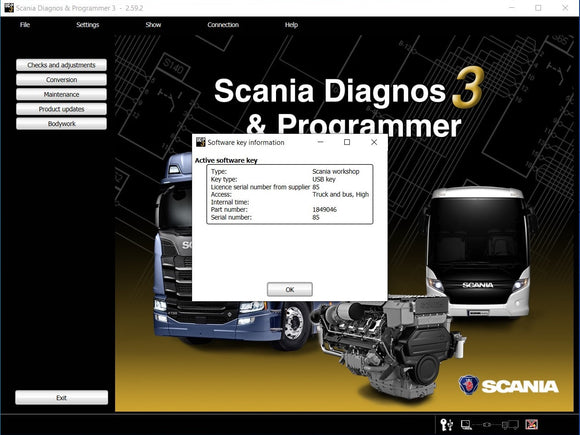Click the vehicle connection status icon
This screenshot has height=435, width=580.
(510, 425)
